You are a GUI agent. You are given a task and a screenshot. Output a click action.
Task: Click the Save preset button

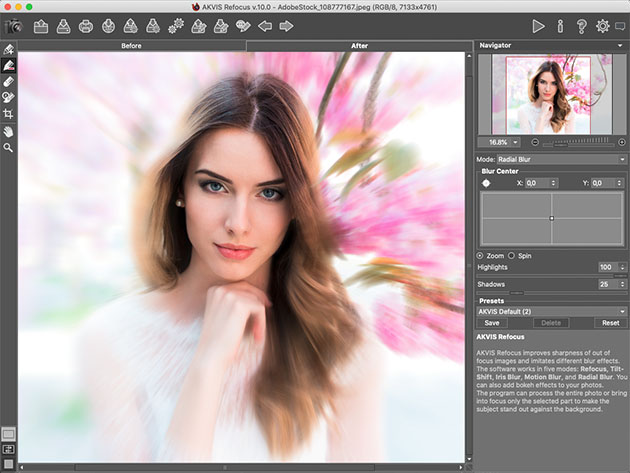pyautogui.click(x=492, y=323)
